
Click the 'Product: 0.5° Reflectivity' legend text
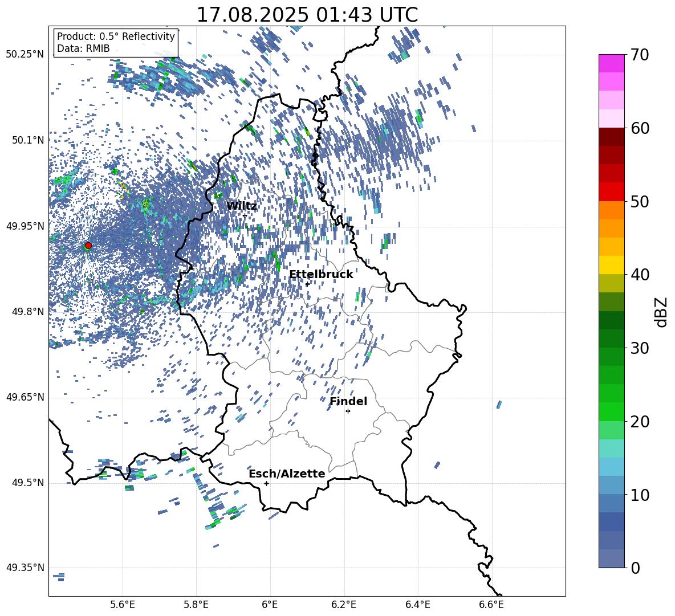click(x=116, y=36)
